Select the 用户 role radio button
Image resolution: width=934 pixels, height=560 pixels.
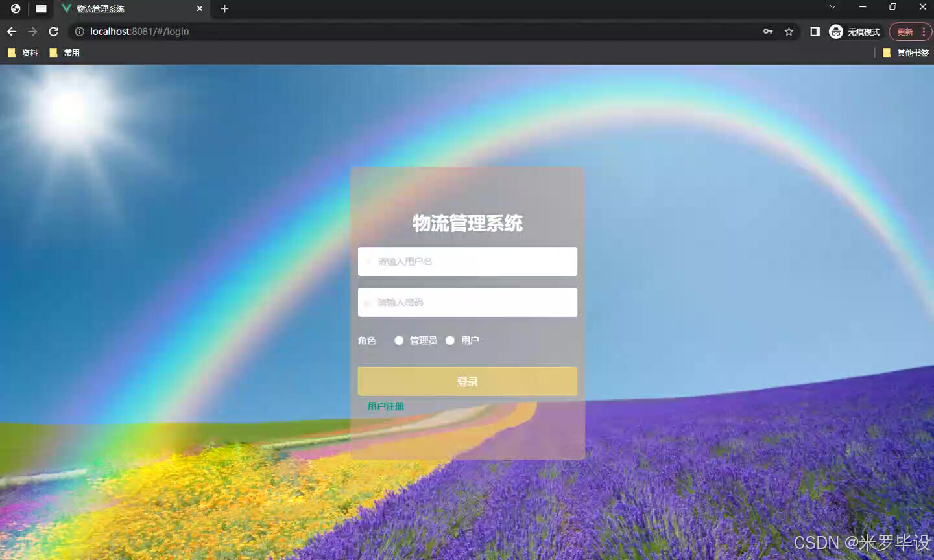(450, 340)
